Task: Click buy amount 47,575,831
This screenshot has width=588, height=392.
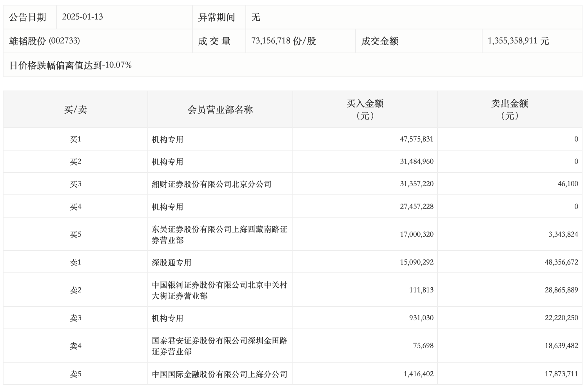Action: pyautogui.click(x=416, y=139)
